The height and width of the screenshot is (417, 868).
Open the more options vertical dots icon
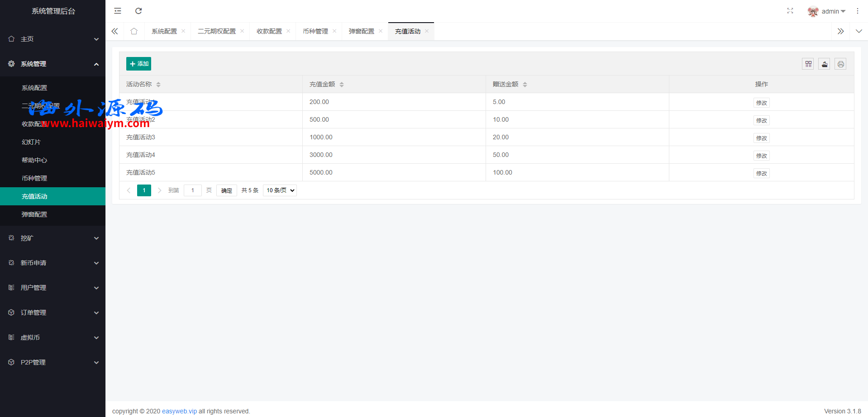coord(857,11)
